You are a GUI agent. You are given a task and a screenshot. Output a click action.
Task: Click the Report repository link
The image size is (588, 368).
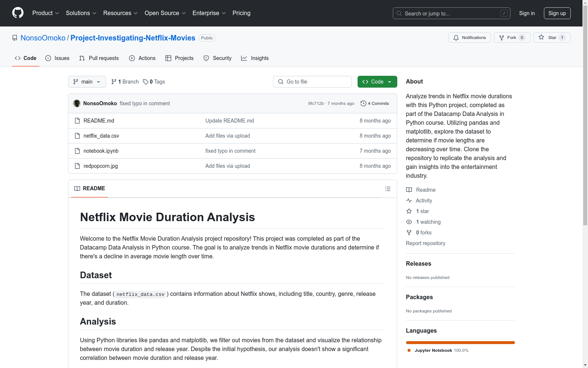[426, 243]
